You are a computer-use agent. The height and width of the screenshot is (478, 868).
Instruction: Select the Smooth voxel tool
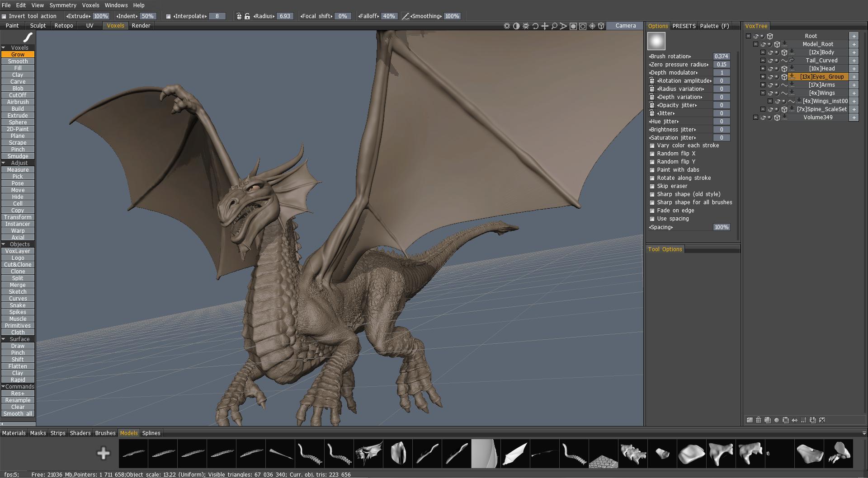18,61
